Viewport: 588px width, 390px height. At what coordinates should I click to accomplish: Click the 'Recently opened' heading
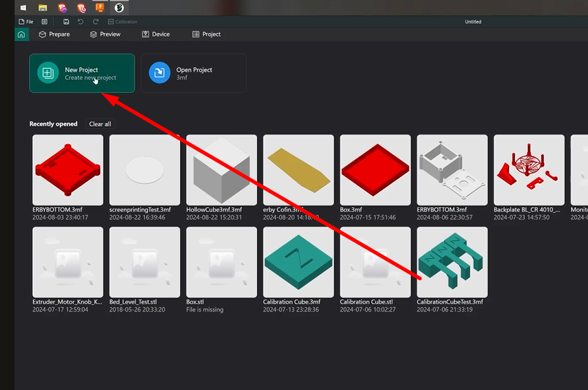pos(53,124)
